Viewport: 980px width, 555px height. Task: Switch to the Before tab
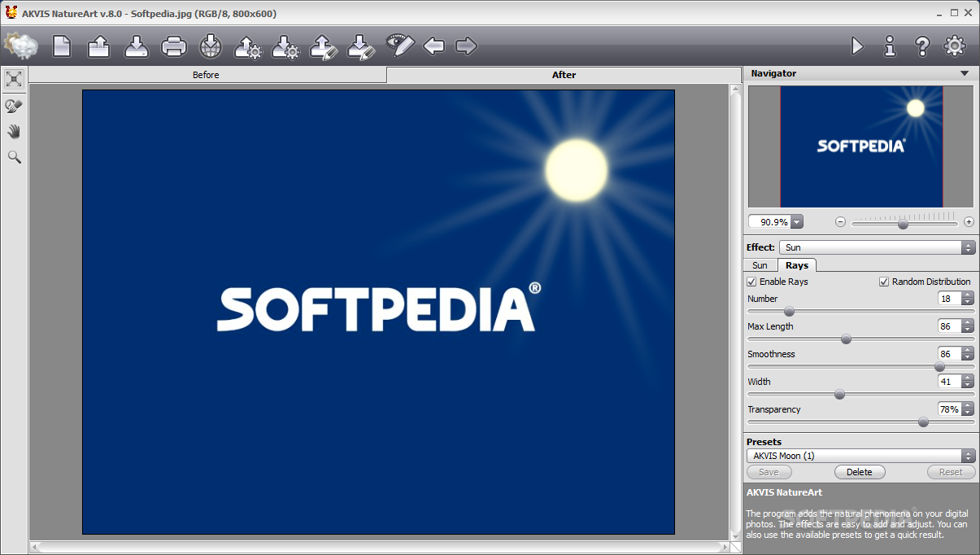[207, 75]
